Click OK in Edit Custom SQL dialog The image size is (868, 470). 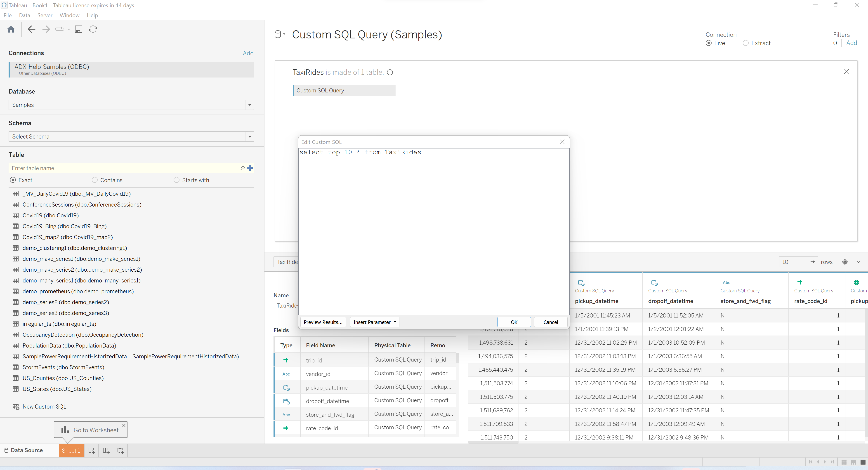point(514,322)
